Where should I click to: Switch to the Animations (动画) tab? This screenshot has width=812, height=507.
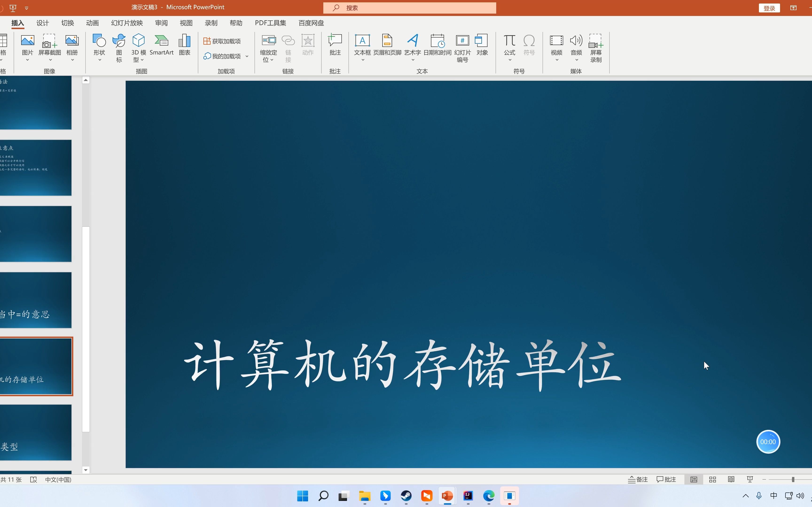92,23
